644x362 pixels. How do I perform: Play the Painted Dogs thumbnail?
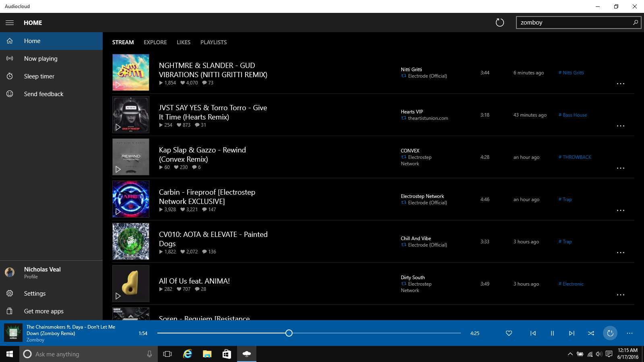pos(131,241)
